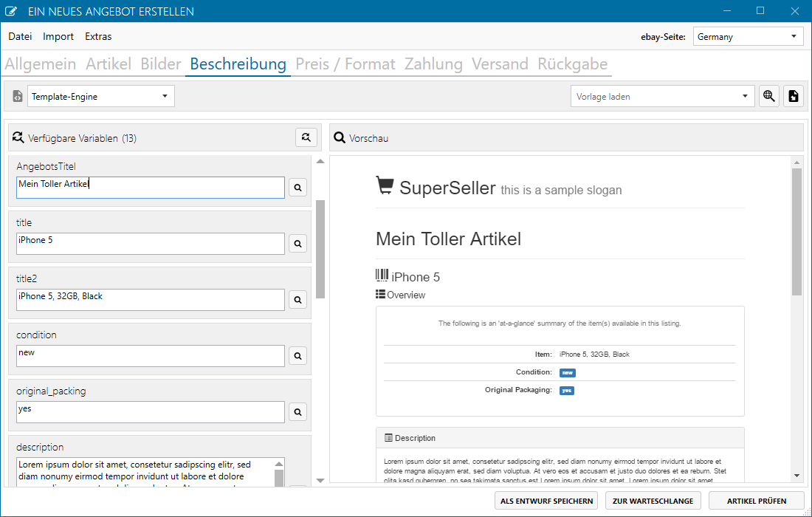Viewport: 812px width, 517px height.
Task: Click the condition input field
Action: 150,356
